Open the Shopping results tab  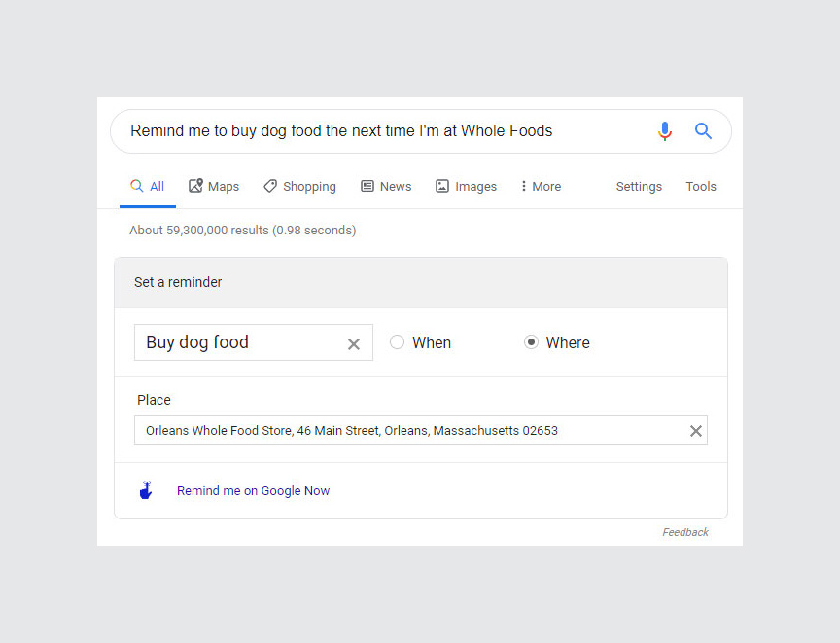pos(299,187)
